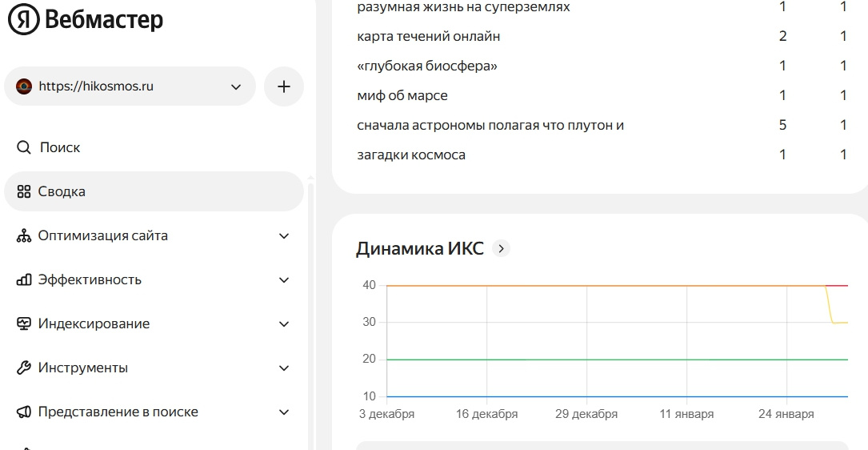Click value 2 in карта течений row
The image size is (868, 450).
coord(782,36)
